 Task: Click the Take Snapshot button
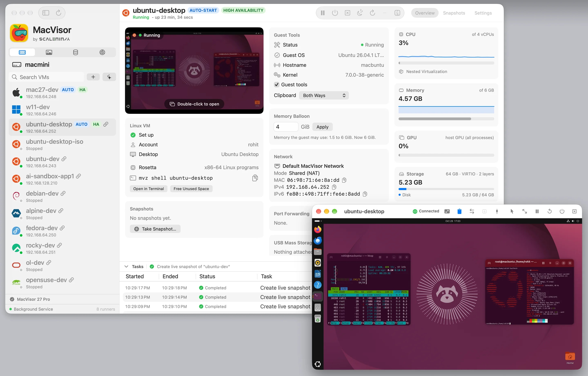coord(155,229)
